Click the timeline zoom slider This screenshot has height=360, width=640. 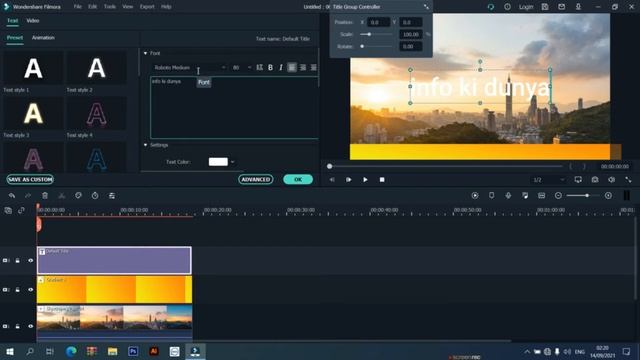pyautogui.click(x=583, y=196)
